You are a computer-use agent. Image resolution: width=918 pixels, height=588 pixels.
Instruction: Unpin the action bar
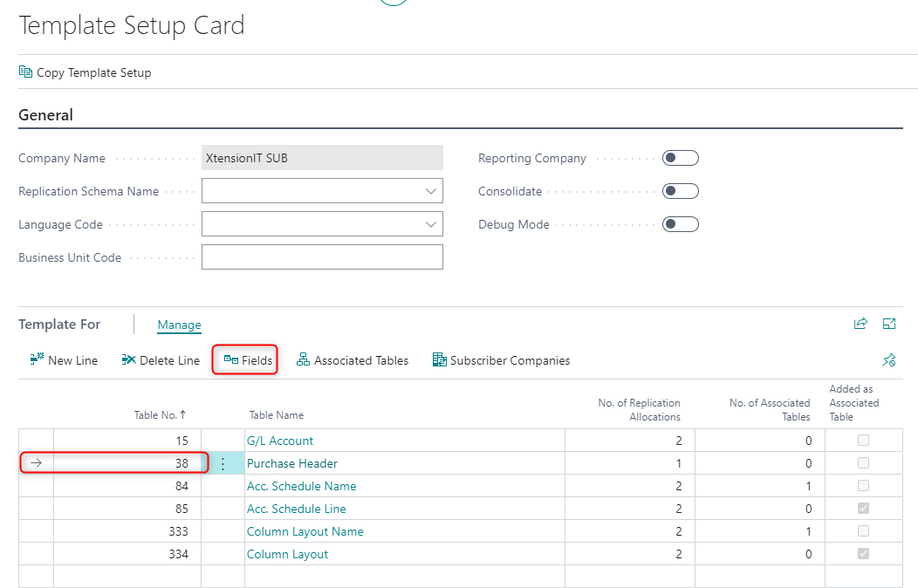click(889, 359)
